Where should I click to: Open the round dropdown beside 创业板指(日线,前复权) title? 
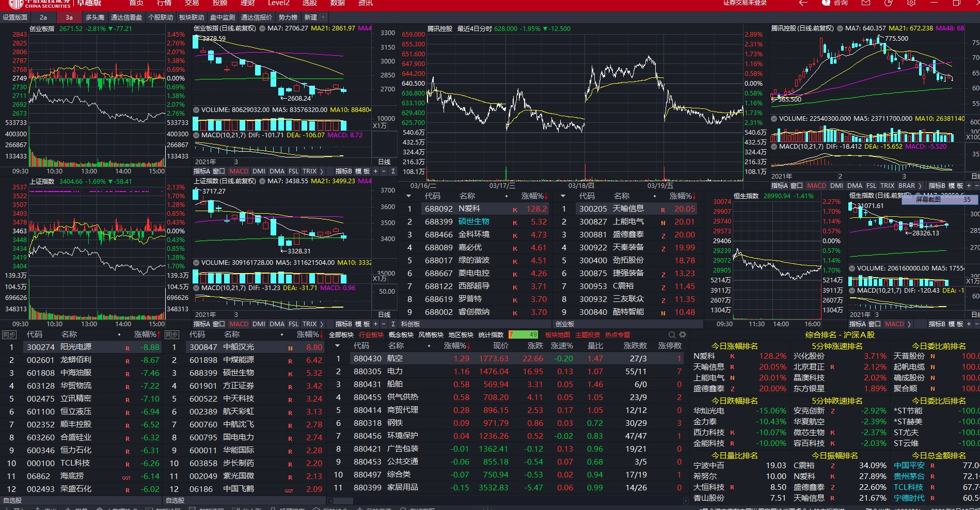(x=261, y=28)
